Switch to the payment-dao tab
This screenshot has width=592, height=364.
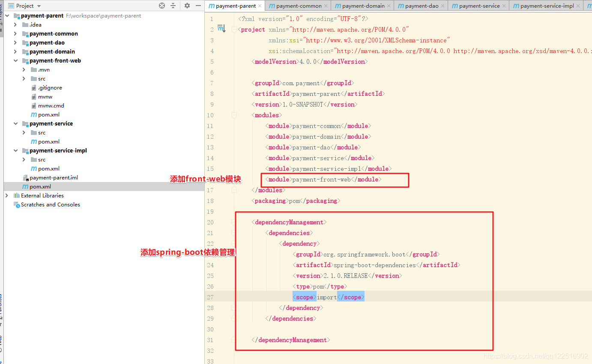click(x=421, y=6)
